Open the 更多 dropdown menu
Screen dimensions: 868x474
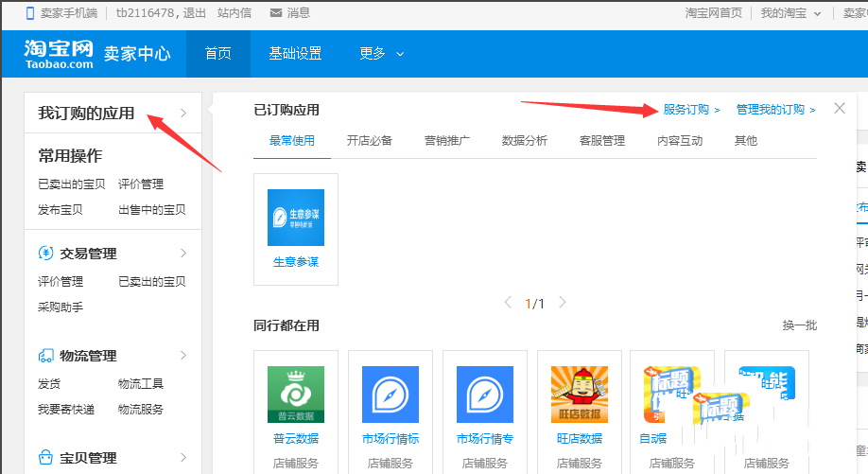381,54
